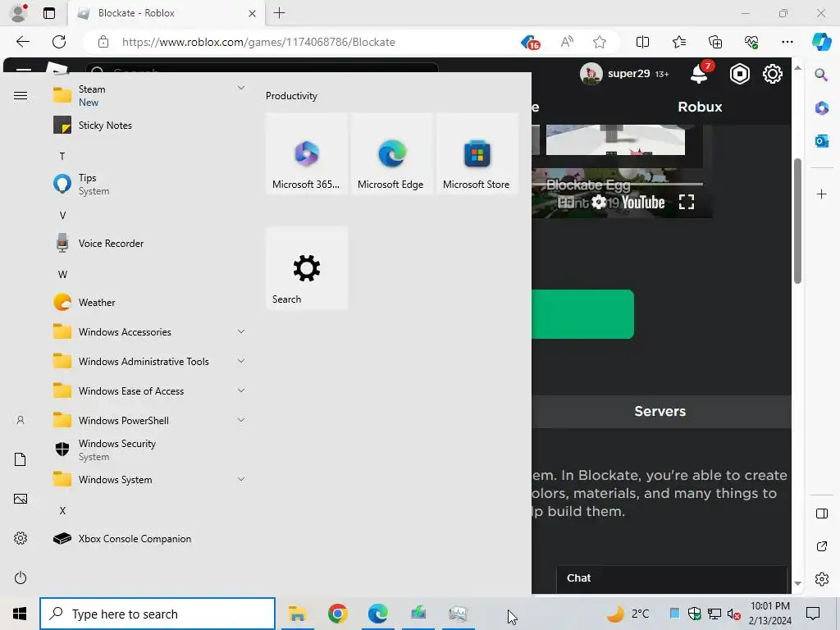The width and height of the screenshot is (840, 630).
Task: Click the Roblox page vertical scrollbar
Action: pyautogui.click(x=797, y=221)
